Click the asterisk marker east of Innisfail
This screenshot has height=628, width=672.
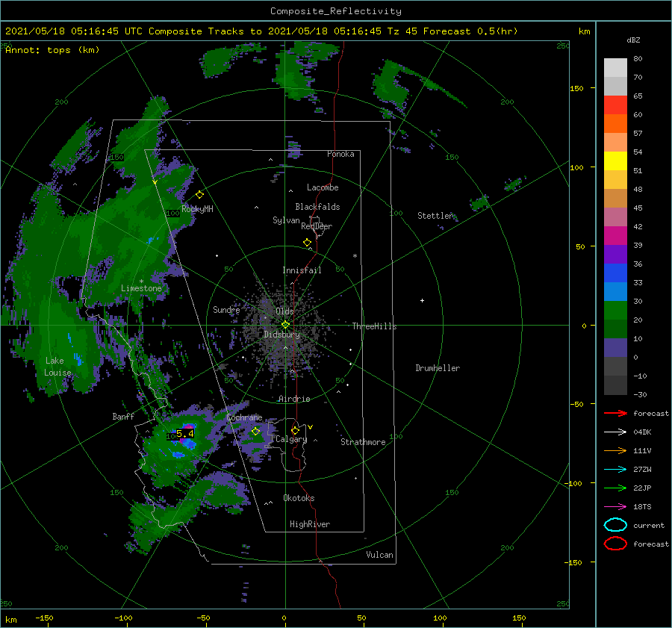point(355,256)
